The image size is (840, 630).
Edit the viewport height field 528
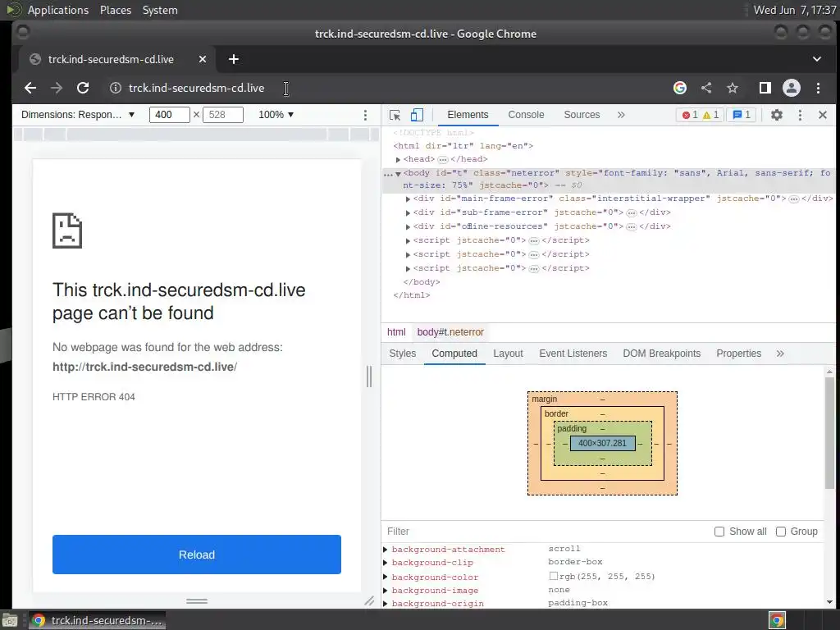(x=223, y=115)
